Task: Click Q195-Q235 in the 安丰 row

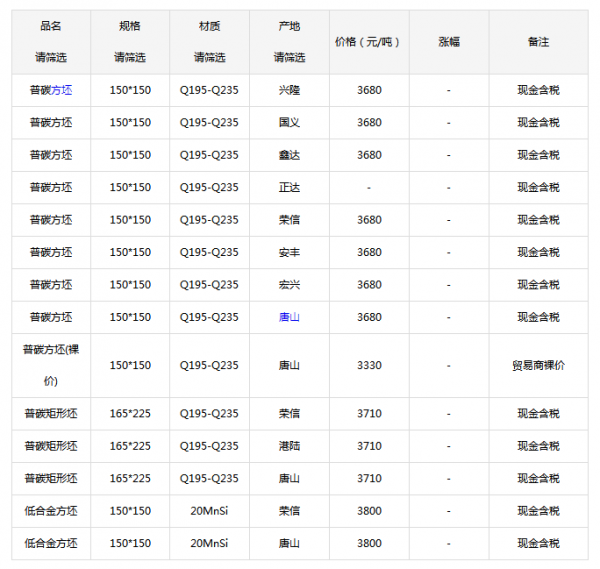Action: 209,252
